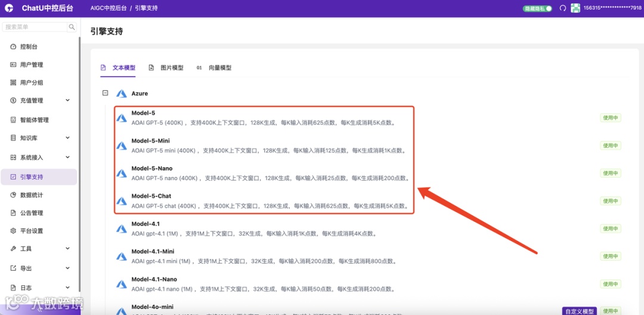Viewport: 644px width, 315px height.
Task: Click the Azure logo beside Model-4.1-Nano
Action: click(x=121, y=284)
